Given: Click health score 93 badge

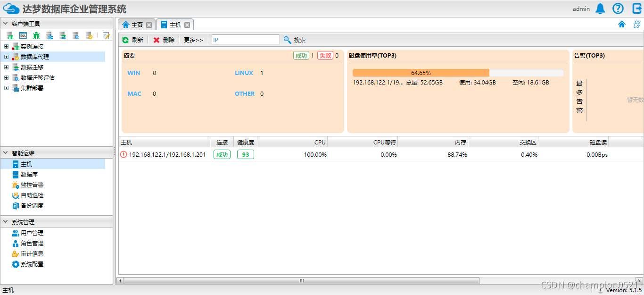Looking at the screenshot, I should coord(246,154).
